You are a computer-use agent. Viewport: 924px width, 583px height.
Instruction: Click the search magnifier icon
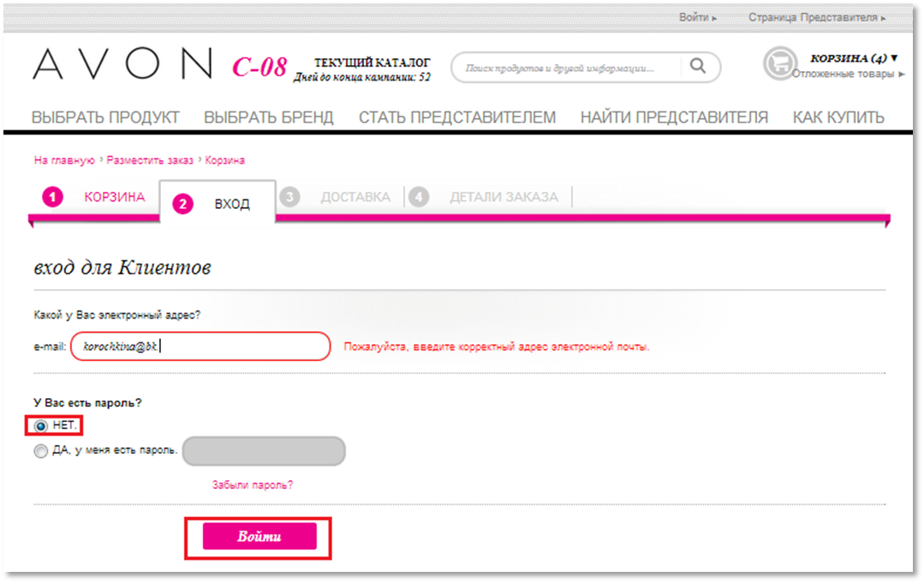(x=698, y=66)
